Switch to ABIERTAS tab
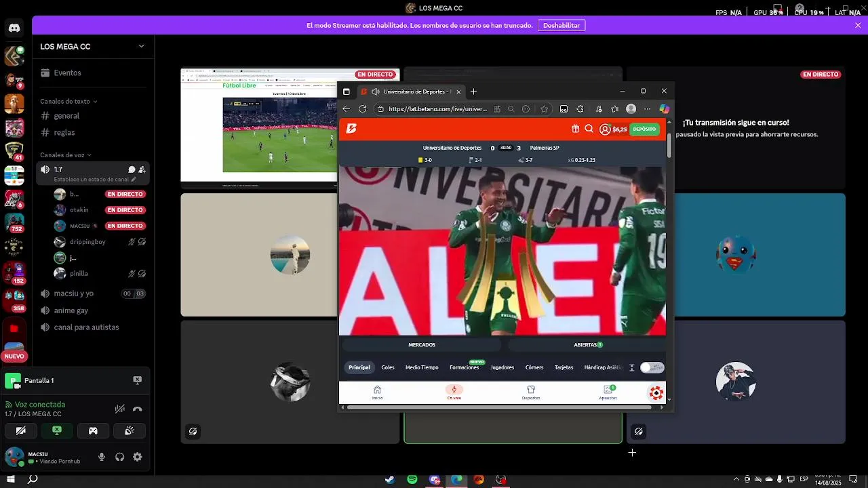868x488 pixels. click(x=588, y=345)
